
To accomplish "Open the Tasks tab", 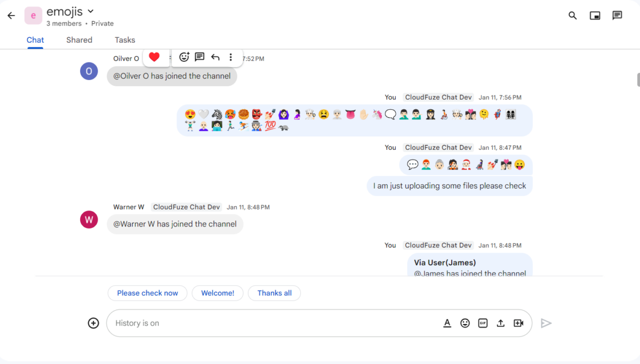I will click(x=124, y=40).
